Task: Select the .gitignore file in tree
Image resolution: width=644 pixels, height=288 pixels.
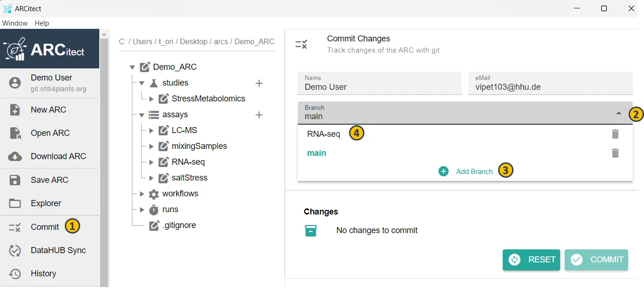Action: (179, 226)
